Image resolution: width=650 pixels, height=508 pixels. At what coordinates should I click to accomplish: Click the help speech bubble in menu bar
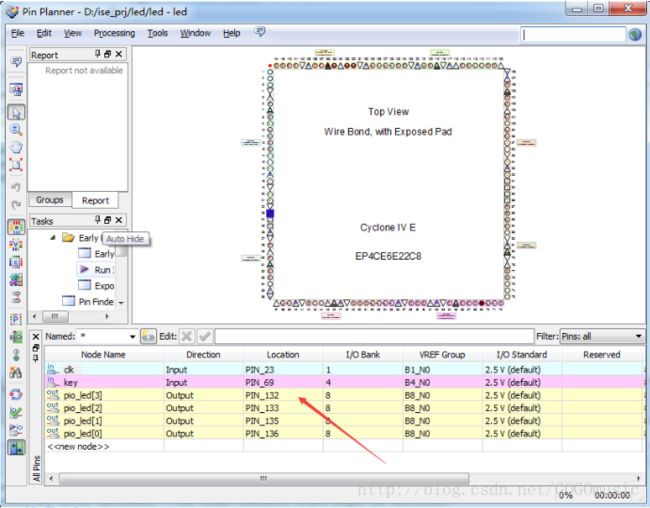tap(260, 32)
